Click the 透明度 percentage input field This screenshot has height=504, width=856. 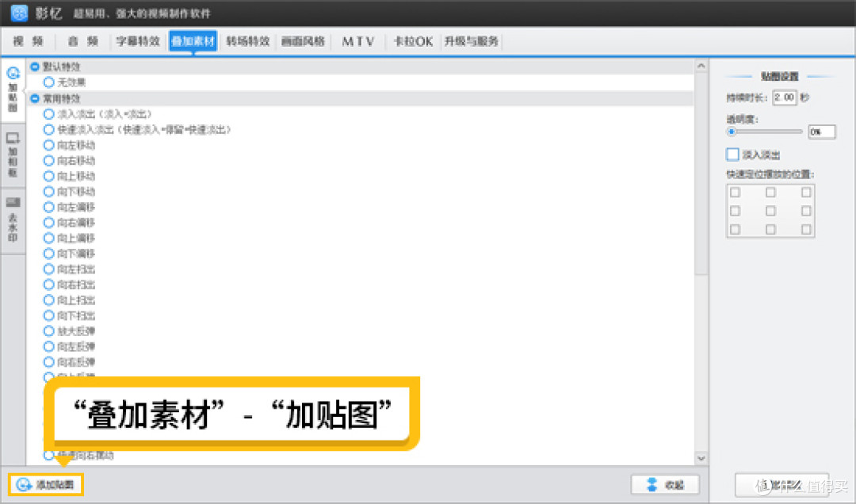pyautogui.click(x=822, y=132)
